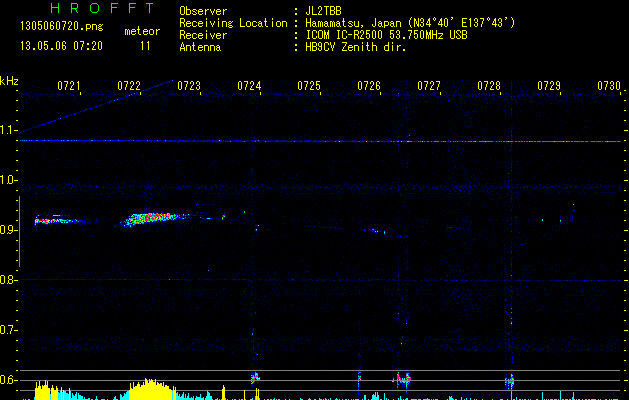Click the kHz axis unit label
The width and height of the screenshot is (629, 400).
(x=9, y=81)
